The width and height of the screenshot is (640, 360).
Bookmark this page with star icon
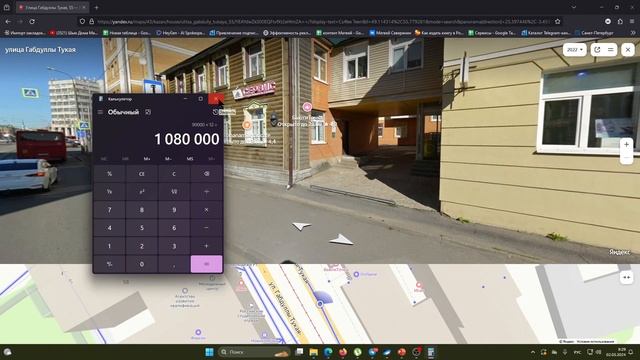pyautogui.click(x=558, y=21)
